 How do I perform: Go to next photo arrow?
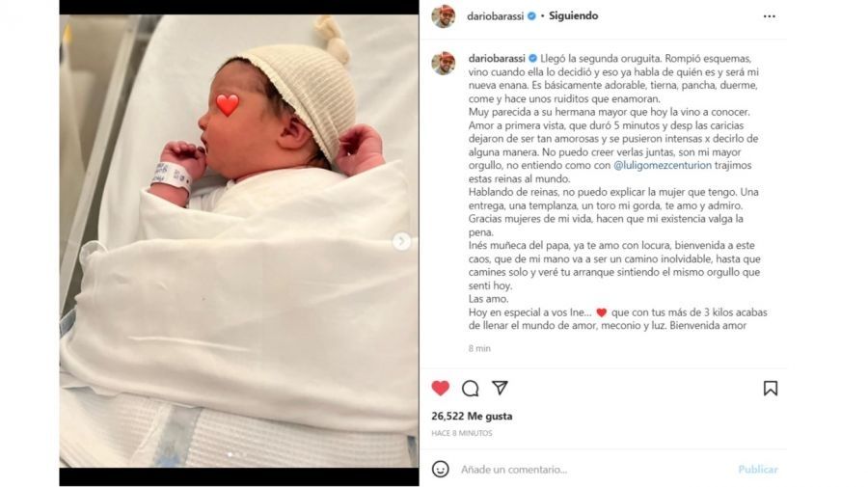(402, 241)
